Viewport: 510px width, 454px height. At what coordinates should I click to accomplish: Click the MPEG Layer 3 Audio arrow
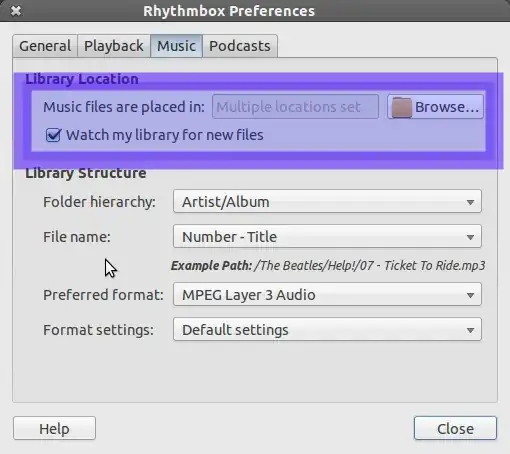click(x=470, y=295)
